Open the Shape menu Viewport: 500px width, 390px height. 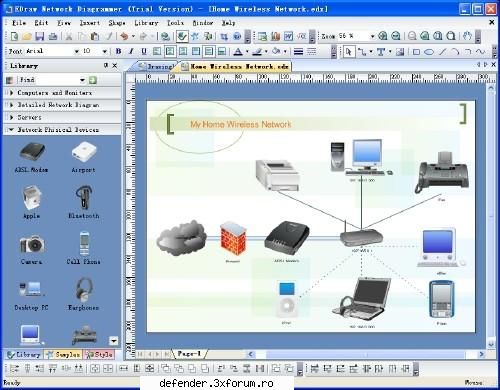click(x=117, y=23)
